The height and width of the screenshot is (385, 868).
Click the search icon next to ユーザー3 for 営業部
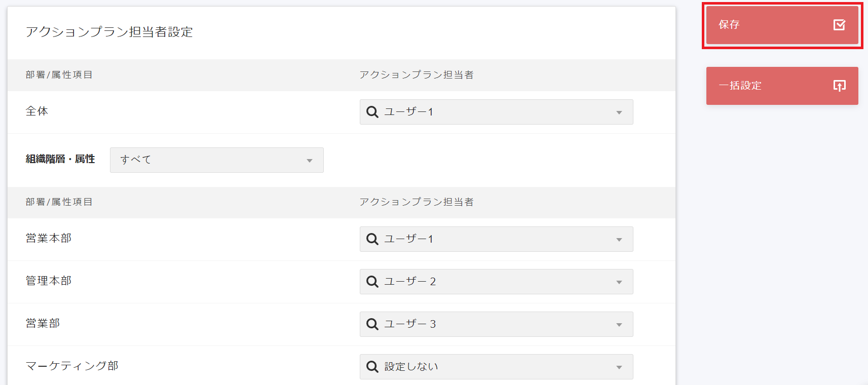click(x=372, y=324)
